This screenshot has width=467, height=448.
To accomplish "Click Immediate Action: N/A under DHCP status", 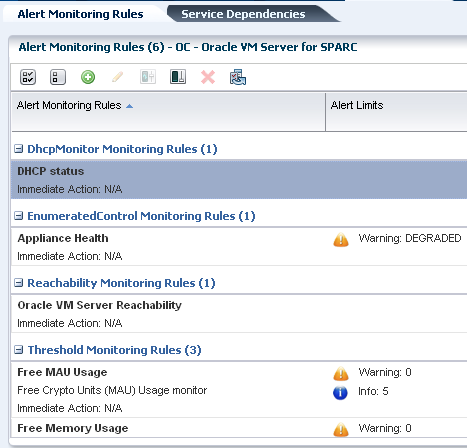I will point(70,189).
